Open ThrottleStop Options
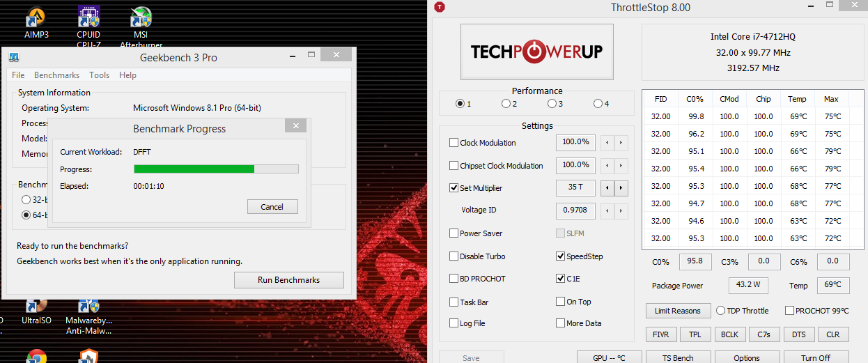Viewport: 868px width, 363px height. coord(747,357)
